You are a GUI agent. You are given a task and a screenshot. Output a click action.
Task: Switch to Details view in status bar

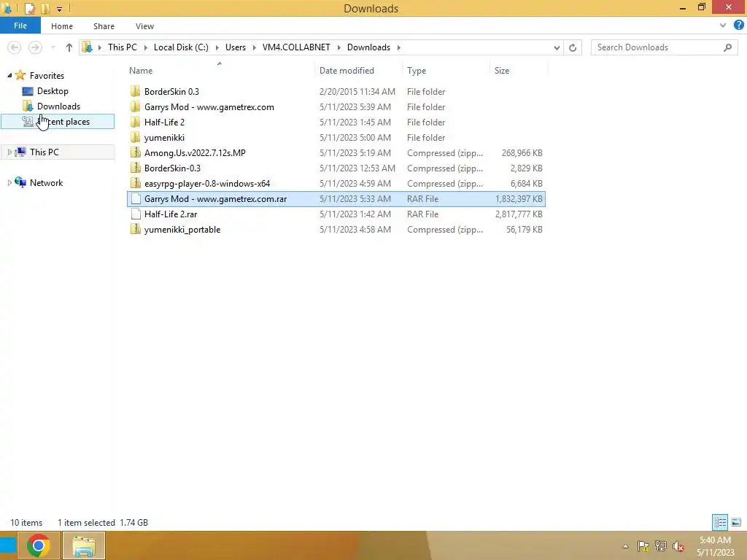pos(720,522)
